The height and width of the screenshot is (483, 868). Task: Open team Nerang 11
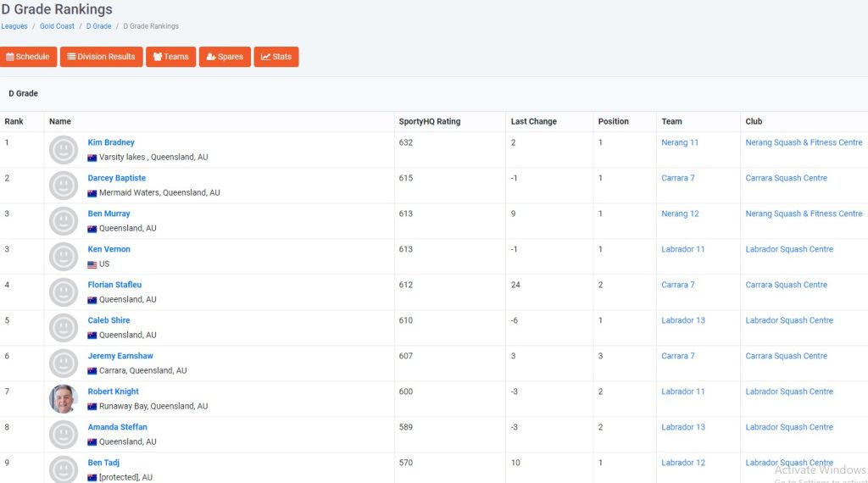coord(680,142)
